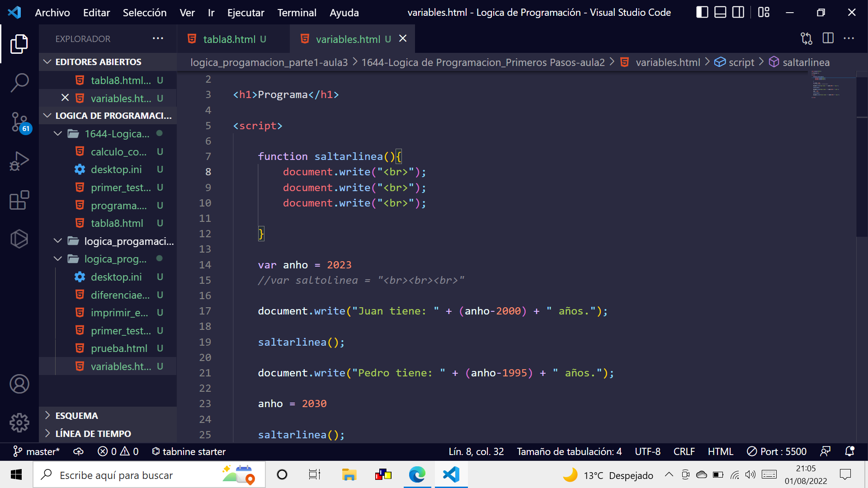Change tab size via Tamaño de tabulación
The height and width of the screenshot is (488, 868).
(569, 451)
